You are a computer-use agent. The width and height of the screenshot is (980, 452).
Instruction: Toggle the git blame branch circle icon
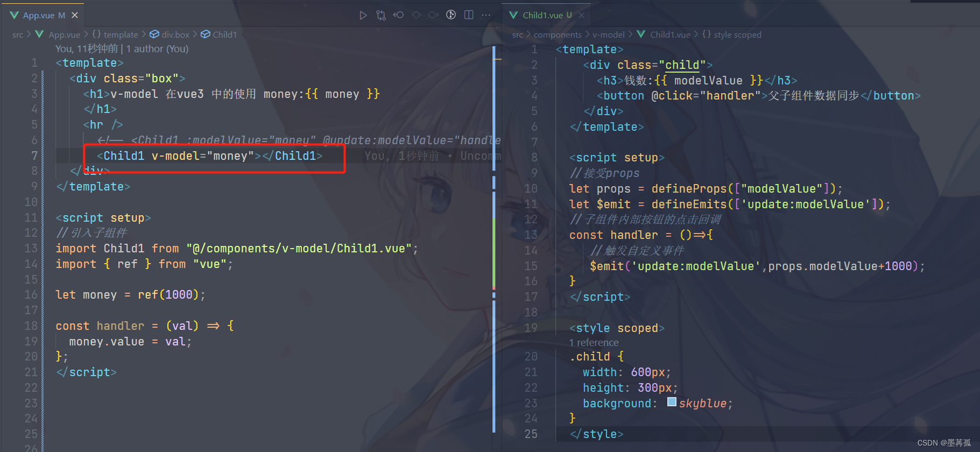click(x=451, y=15)
